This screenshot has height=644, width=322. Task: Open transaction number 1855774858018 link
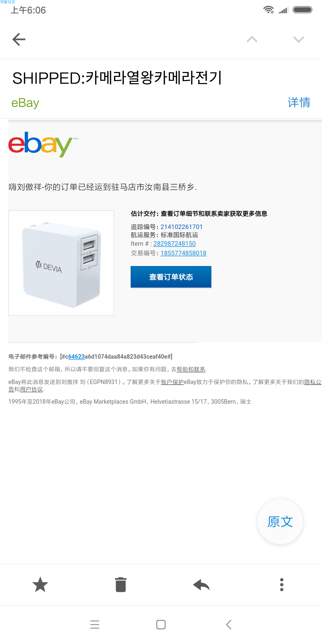click(184, 253)
